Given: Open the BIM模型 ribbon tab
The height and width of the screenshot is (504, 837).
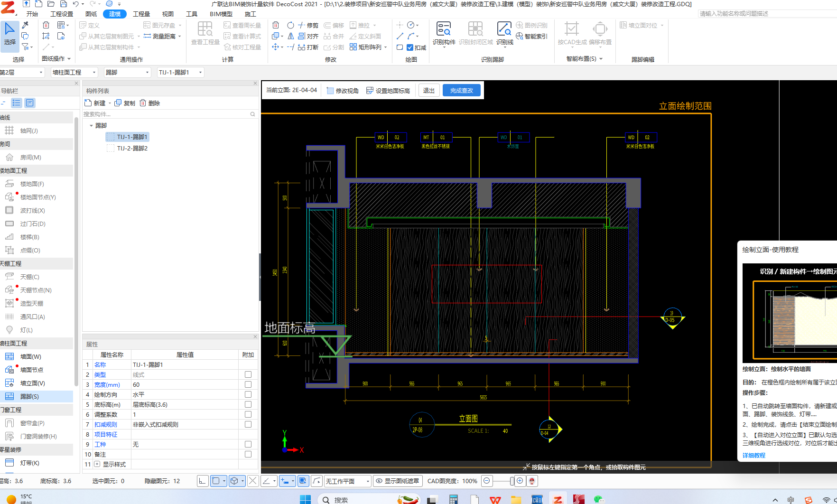Looking at the screenshot, I should [221, 14].
